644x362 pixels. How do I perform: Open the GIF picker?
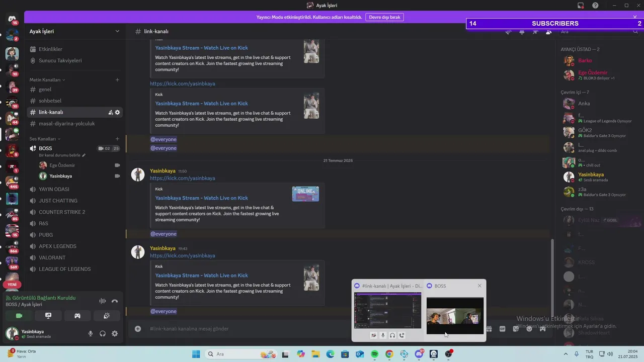click(x=502, y=329)
